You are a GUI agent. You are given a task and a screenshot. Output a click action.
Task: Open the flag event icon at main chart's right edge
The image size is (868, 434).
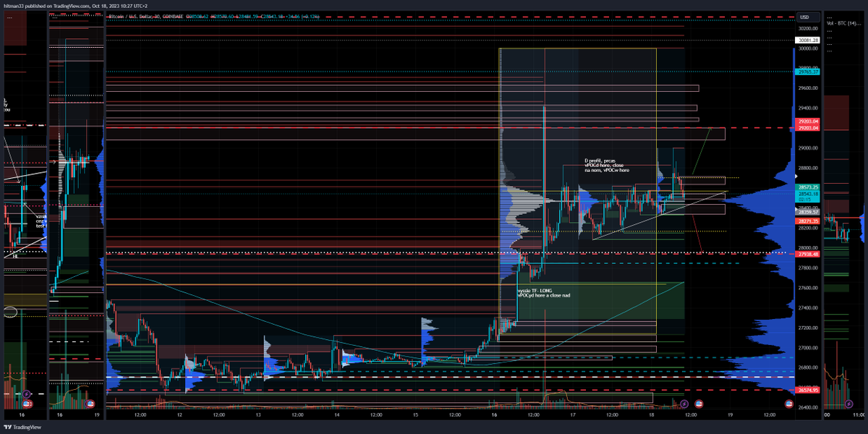coord(788,403)
